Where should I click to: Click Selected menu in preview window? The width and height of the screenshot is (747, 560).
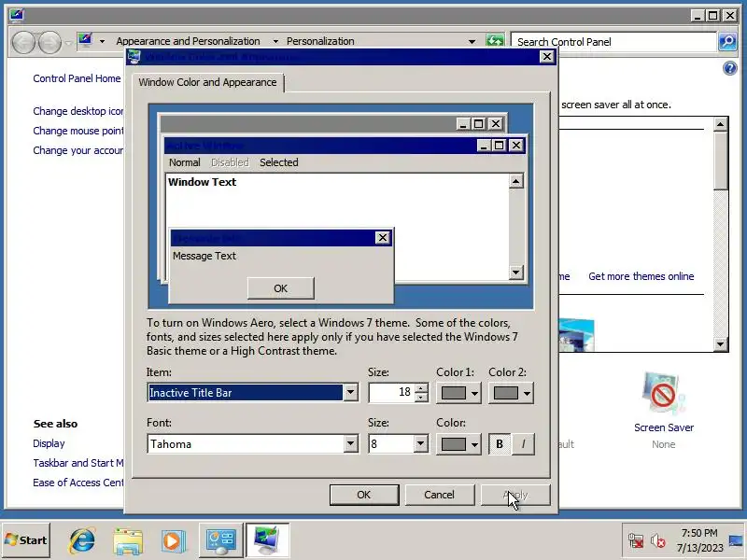(x=278, y=162)
